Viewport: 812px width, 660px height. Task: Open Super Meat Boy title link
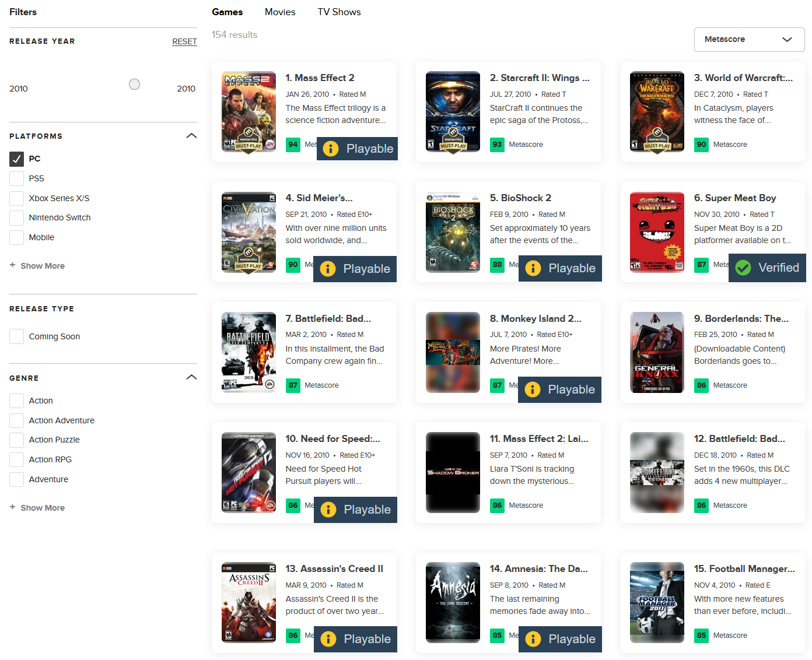(735, 198)
